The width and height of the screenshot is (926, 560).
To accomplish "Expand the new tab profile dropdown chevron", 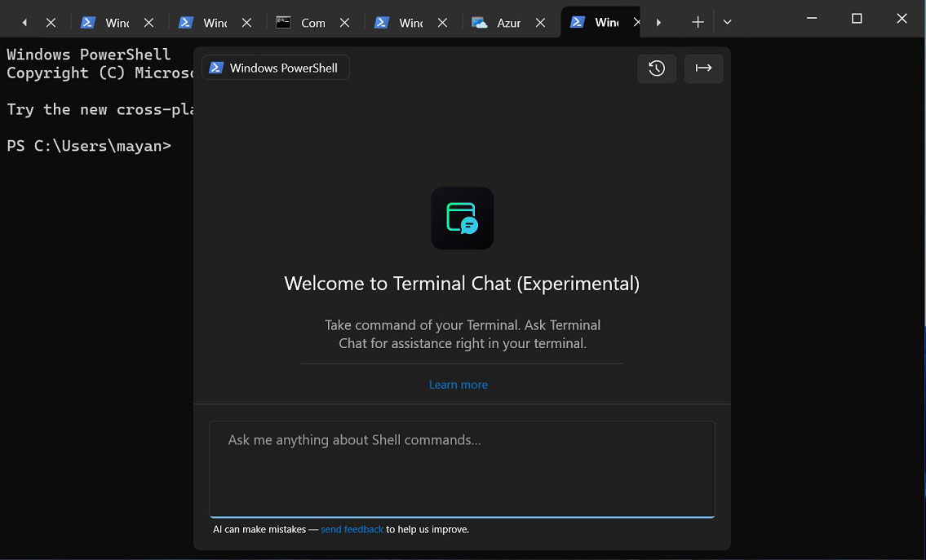I will click(728, 23).
